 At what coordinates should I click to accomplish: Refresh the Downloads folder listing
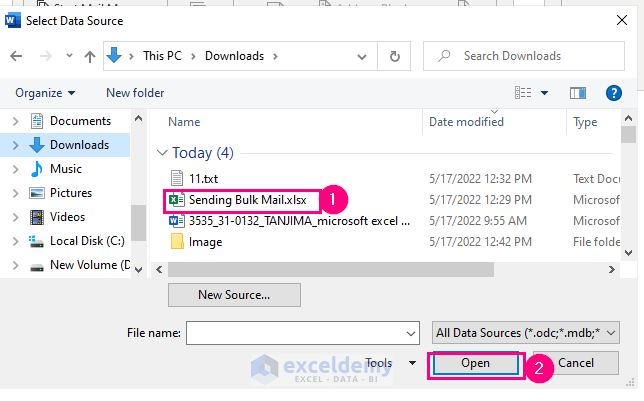(x=395, y=56)
